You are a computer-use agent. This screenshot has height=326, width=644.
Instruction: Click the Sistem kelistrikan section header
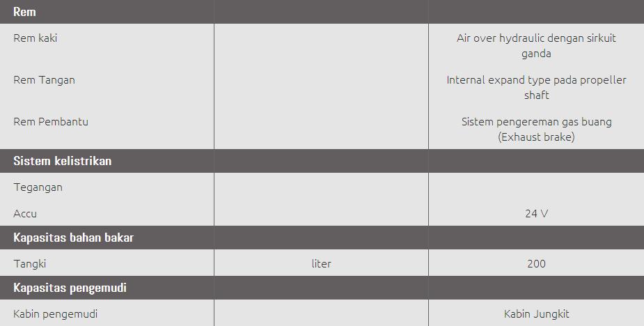coord(63,161)
